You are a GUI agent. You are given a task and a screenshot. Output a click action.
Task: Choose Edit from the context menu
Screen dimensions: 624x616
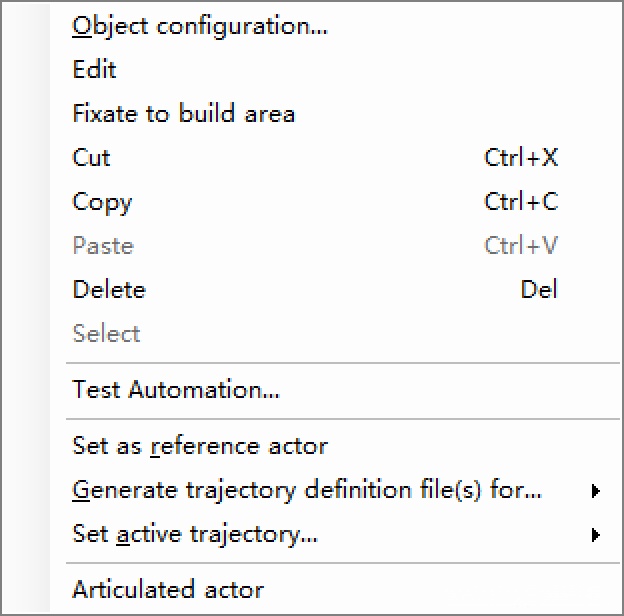pyautogui.click(x=95, y=70)
